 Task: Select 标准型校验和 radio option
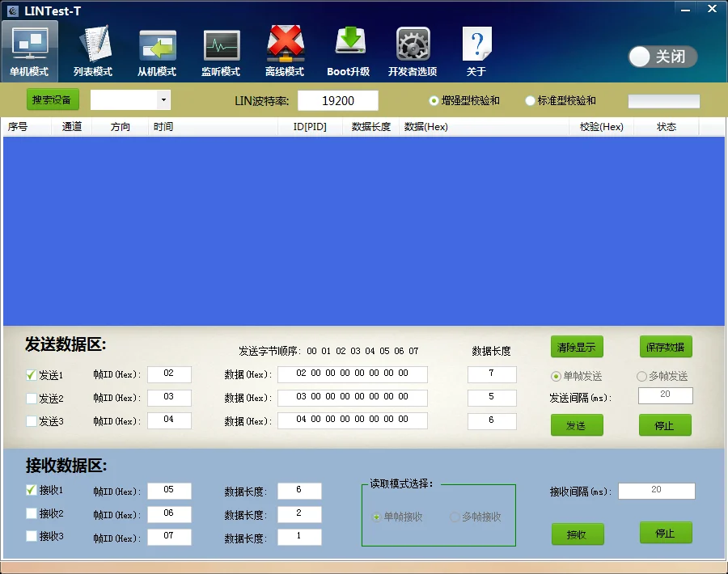[x=531, y=101]
